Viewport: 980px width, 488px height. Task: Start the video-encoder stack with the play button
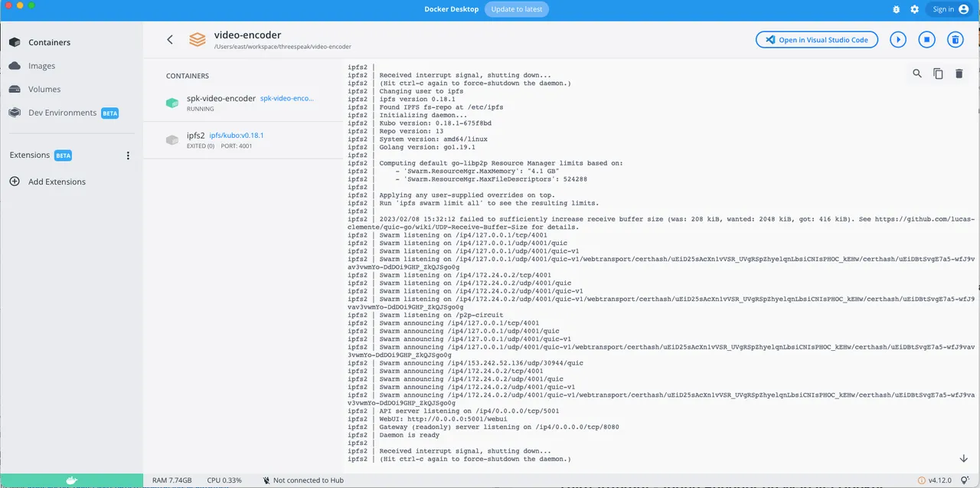tap(898, 40)
